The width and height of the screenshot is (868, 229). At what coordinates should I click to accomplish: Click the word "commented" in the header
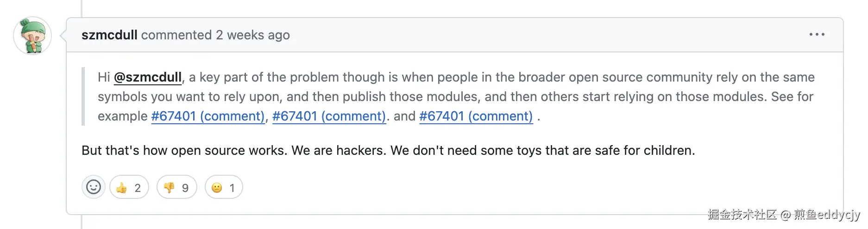[x=176, y=35]
